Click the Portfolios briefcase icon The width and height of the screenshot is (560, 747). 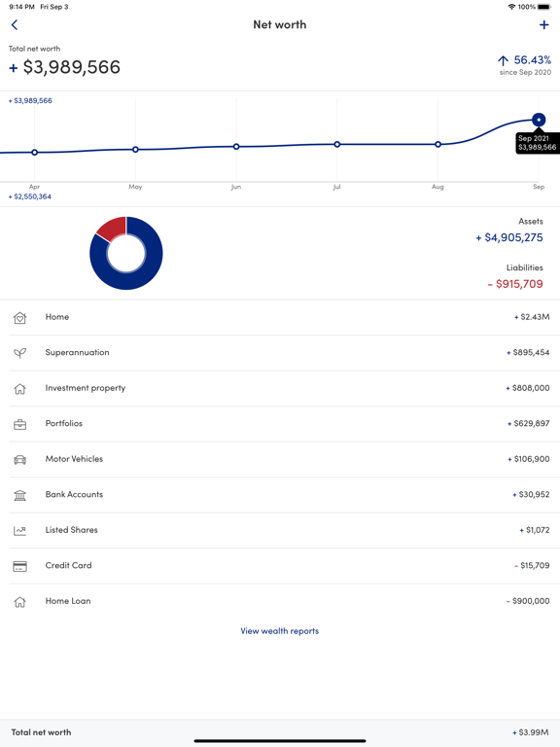pos(20,424)
